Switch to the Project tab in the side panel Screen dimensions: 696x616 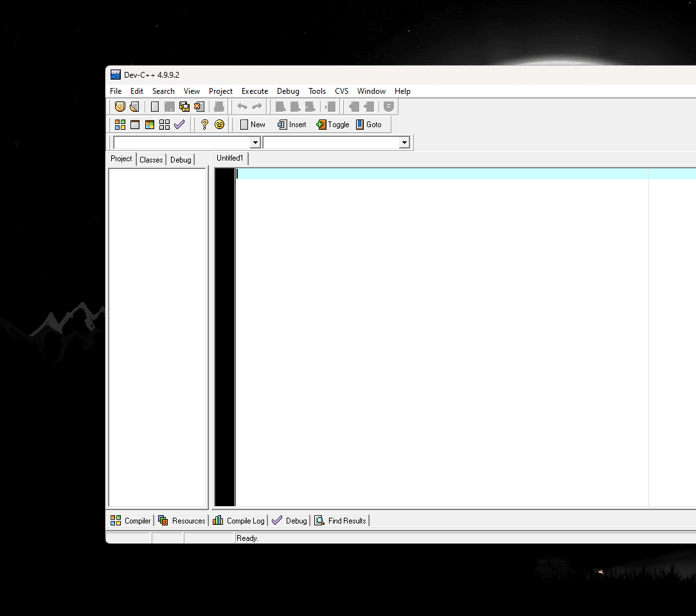click(121, 159)
